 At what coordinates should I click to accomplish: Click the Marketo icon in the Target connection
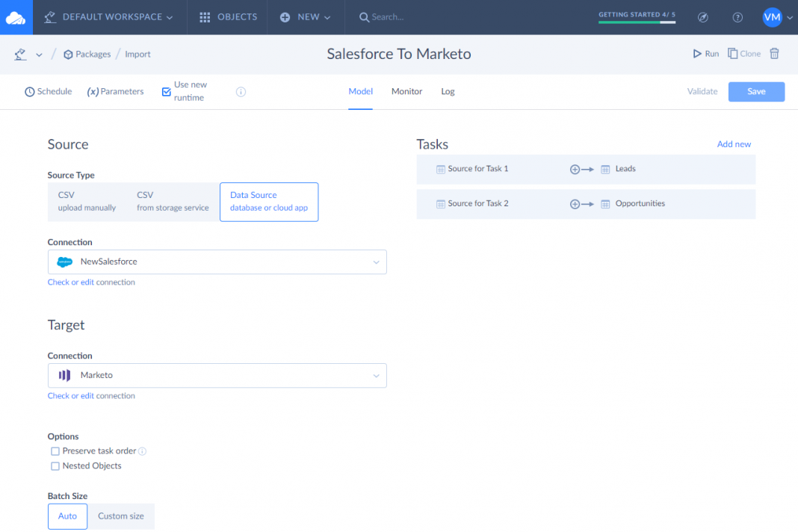coord(64,376)
